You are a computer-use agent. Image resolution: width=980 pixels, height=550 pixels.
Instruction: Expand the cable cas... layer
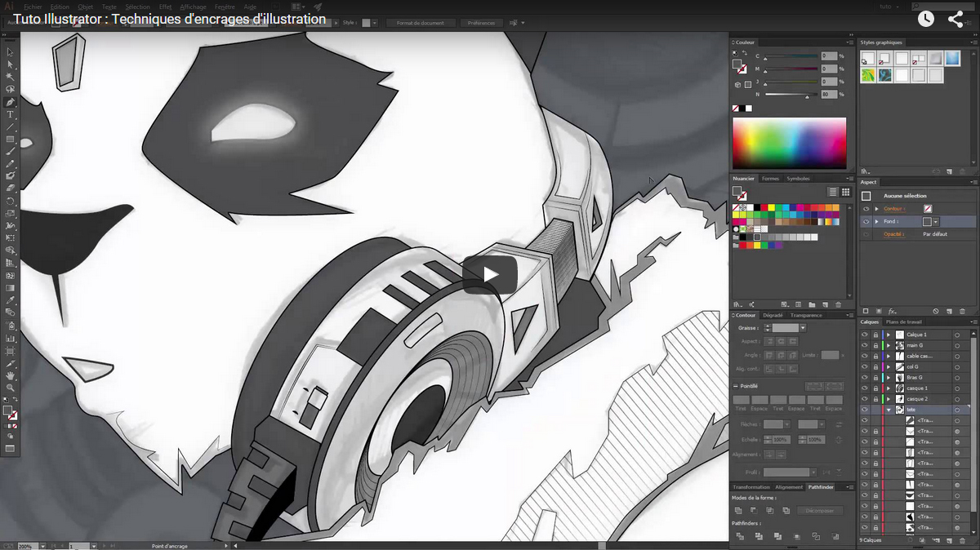tap(889, 356)
